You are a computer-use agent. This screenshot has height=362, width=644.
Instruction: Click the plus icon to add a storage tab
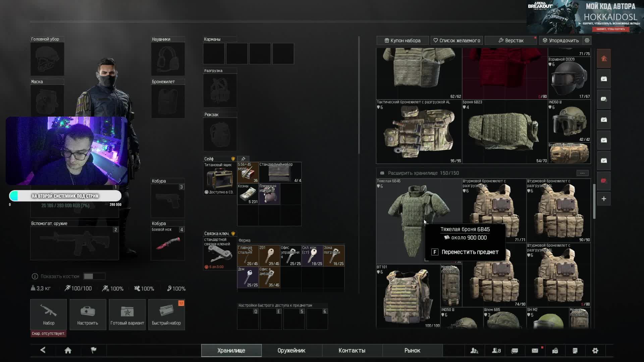tap(604, 199)
